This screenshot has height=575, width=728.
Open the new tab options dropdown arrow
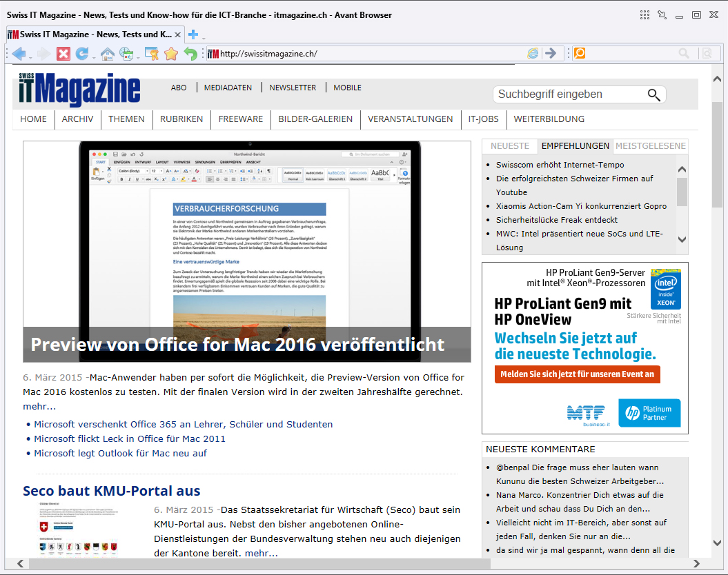click(x=204, y=37)
